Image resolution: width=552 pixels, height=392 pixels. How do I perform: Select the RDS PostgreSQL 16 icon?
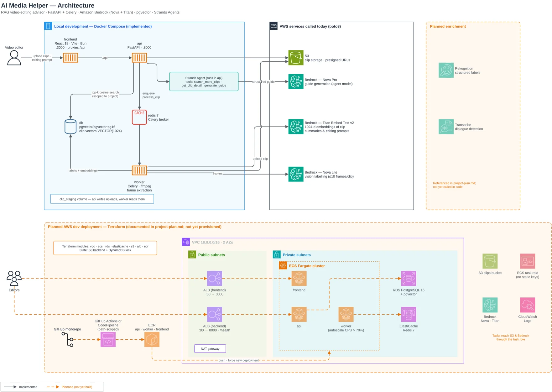tap(409, 278)
